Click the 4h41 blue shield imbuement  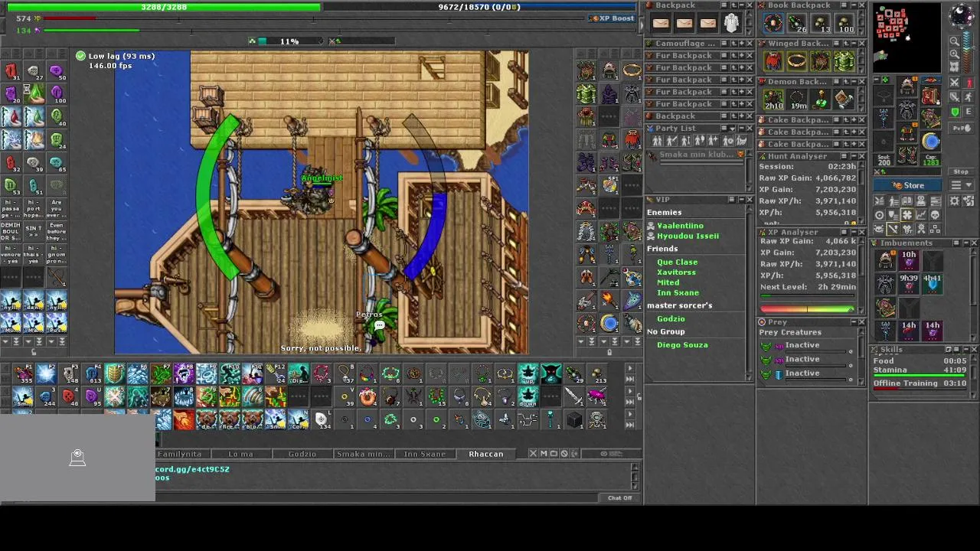pyautogui.click(x=933, y=284)
